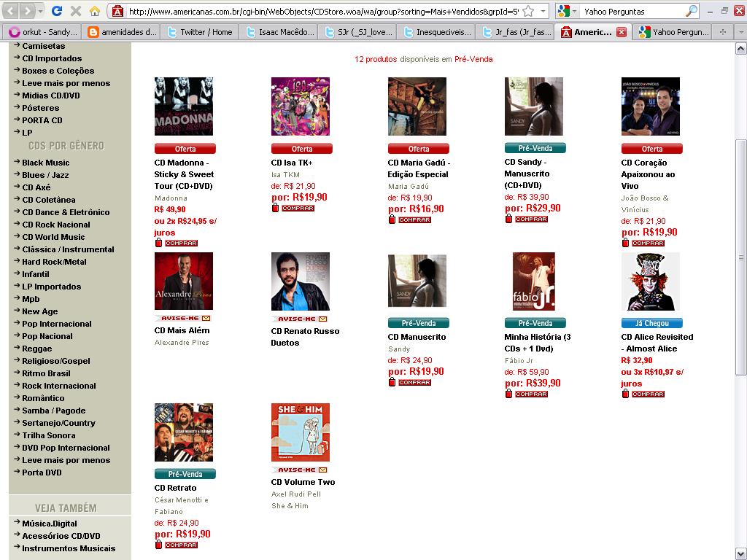The width and height of the screenshot is (747, 560).
Task: Reload the page with the refresh icon
Action: click(57, 10)
